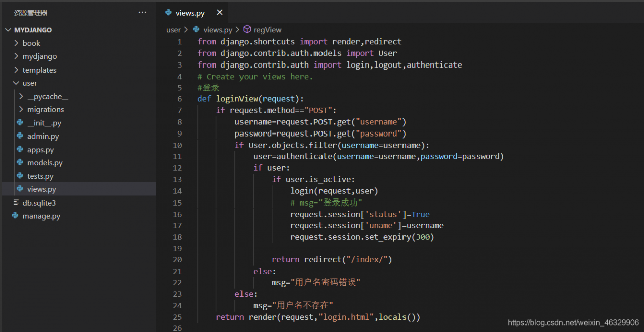Click the Python icon on views.py tab
The width and height of the screenshot is (644, 332).
tap(168, 13)
